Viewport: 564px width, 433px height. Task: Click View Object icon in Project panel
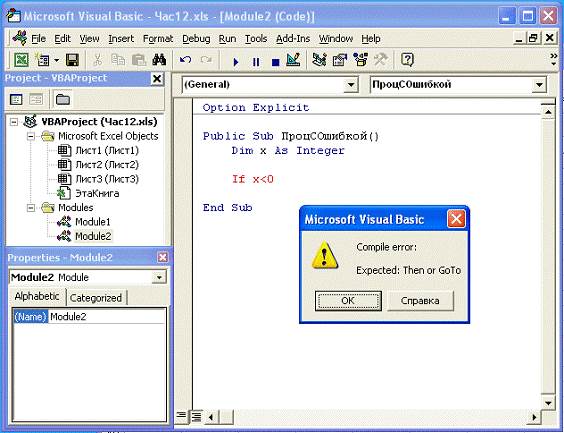(36, 99)
